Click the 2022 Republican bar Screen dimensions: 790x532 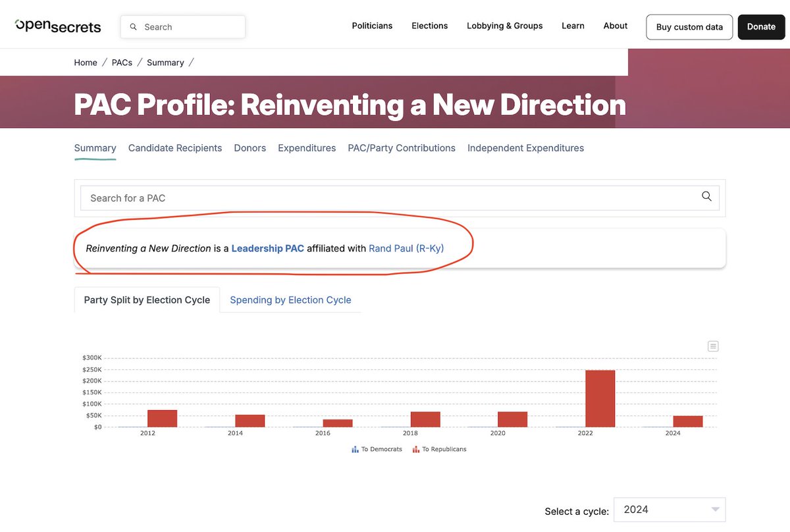click(600, 398)
